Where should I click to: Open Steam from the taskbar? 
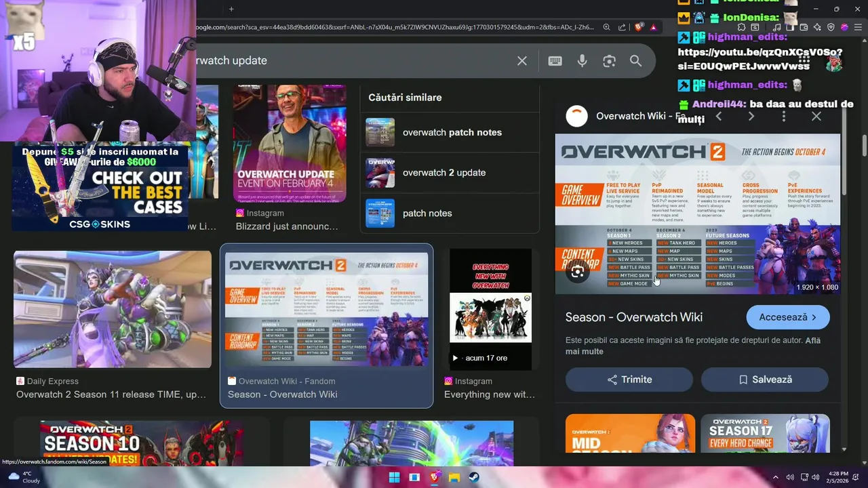[474, 477]
